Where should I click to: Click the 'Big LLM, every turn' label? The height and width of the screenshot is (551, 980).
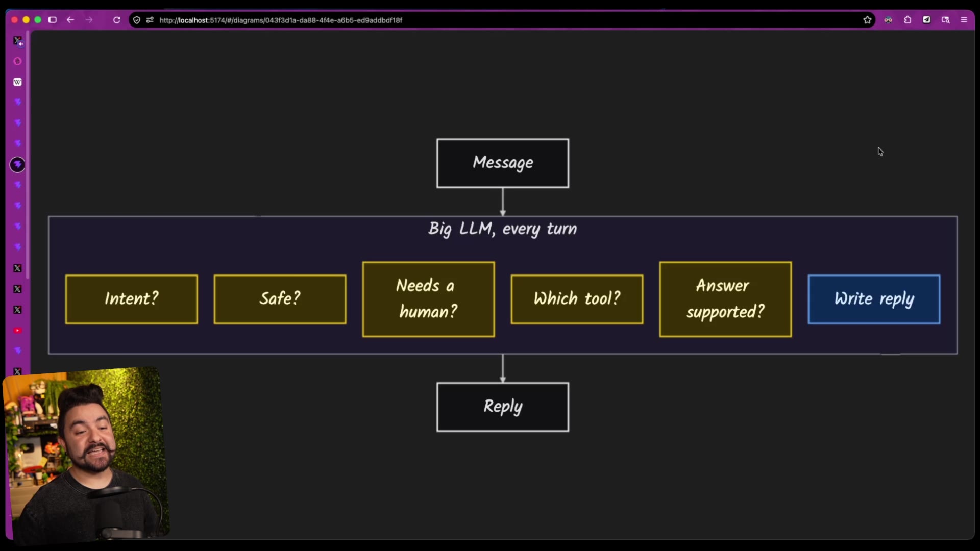click(x=503, y=229)
